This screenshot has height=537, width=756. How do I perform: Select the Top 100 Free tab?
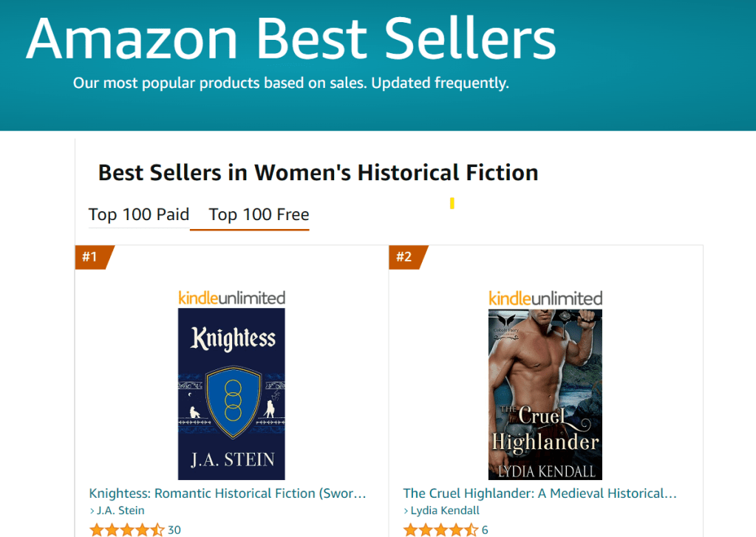point(259,214)
